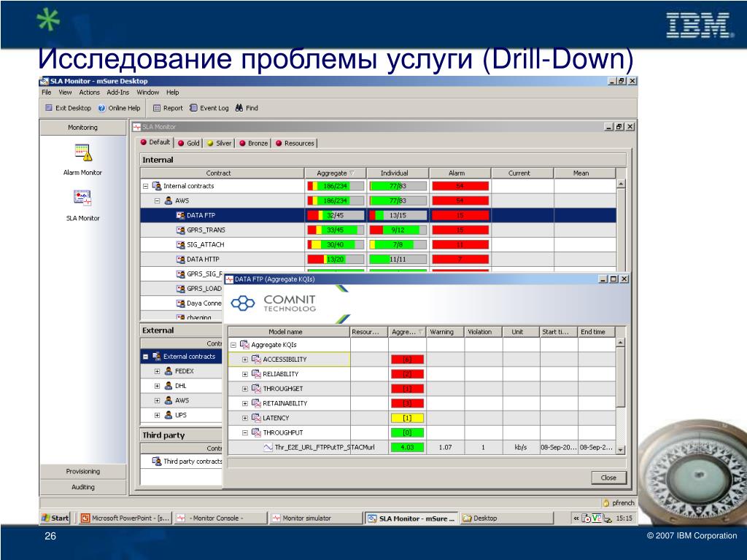747x560 pixels.
Task: Open the File menu
Action: [46, 93]
